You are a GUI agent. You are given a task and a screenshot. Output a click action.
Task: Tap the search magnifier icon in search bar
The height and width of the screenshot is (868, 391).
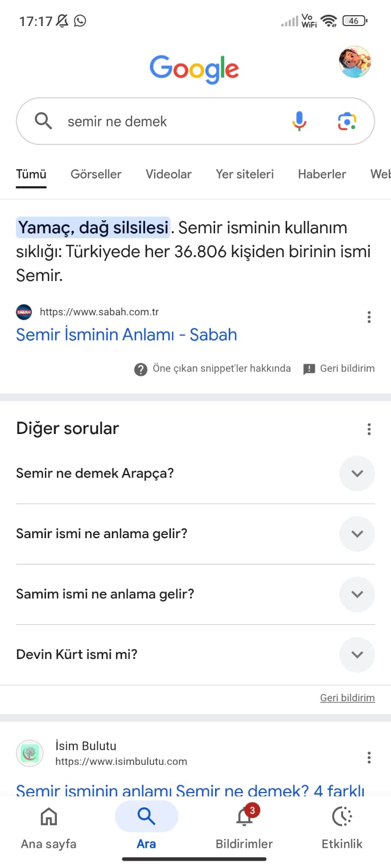(43, 121)
